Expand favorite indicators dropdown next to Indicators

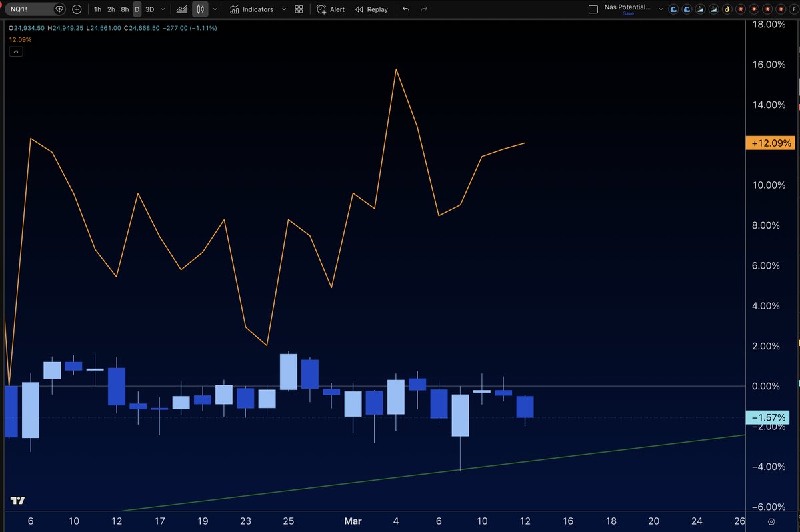285,9
